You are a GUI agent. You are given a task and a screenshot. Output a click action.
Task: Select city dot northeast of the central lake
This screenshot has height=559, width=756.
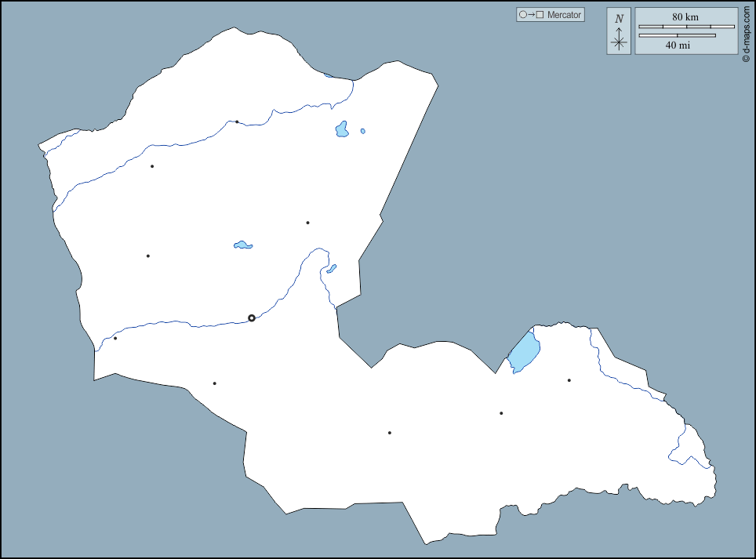coord(307,223)
